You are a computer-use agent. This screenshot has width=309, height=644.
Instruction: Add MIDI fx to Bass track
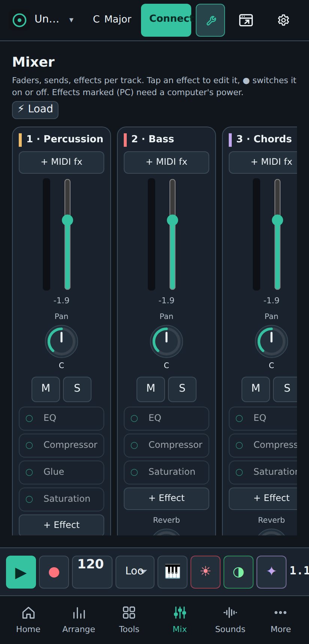click(x=166, y=162)
